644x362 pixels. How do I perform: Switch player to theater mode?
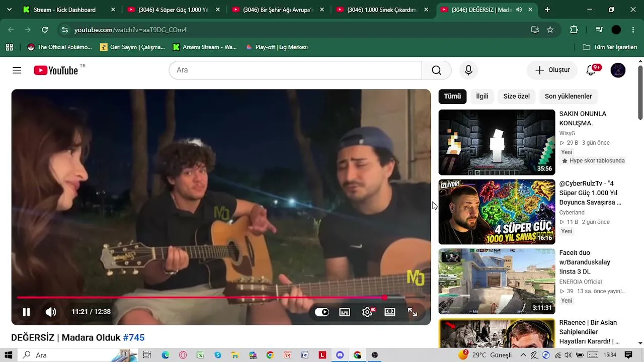coord(390,312)
